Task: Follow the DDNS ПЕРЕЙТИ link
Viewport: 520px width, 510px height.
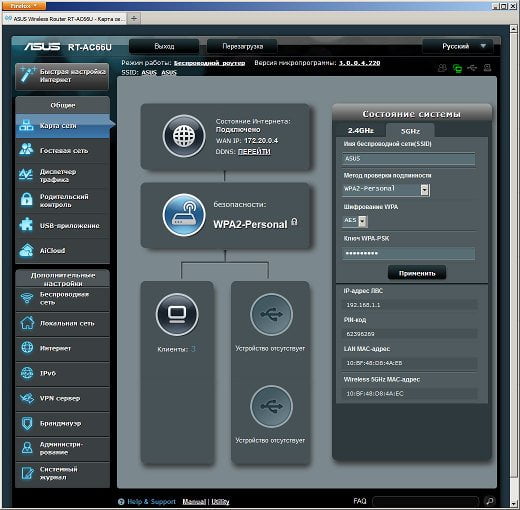Action: [254, 152]
